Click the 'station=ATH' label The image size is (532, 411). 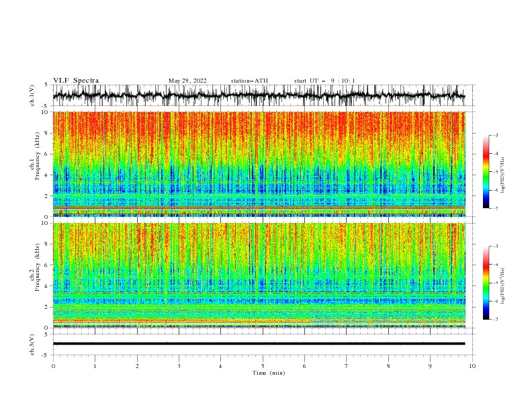[x=249, y=81]
